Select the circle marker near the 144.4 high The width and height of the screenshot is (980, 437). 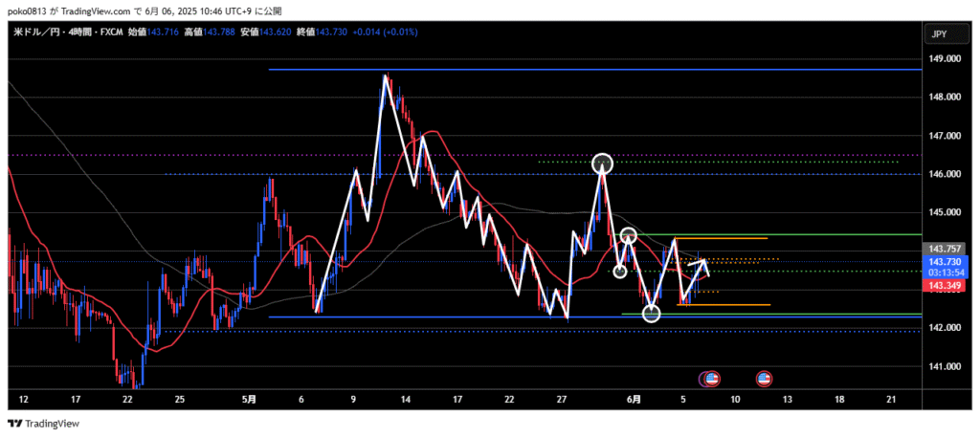point(629,235)
